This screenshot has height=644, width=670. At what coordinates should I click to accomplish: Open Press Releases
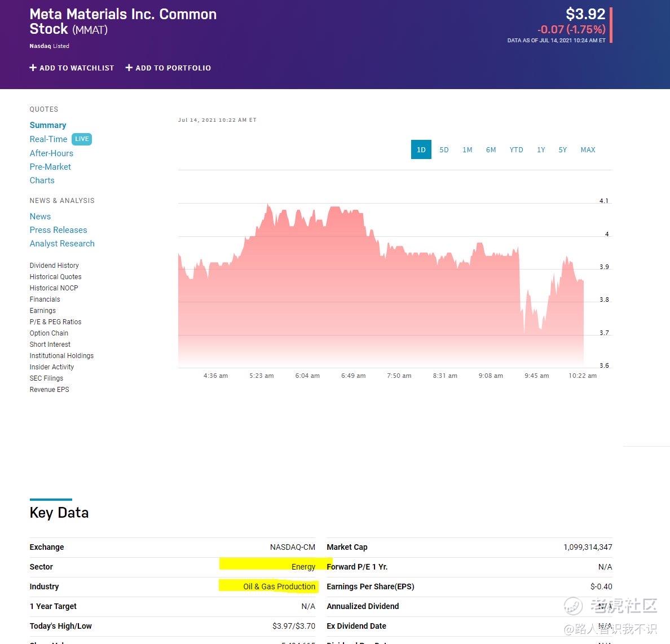point(58,230)
